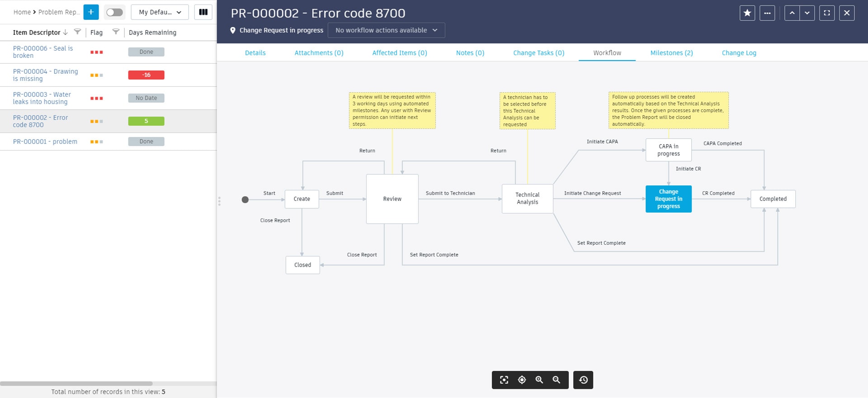This screenshot has height=398, width=868.
Task: Click the plus button to add a problem report
Action: pyautogui.click(x=91, y=12)
